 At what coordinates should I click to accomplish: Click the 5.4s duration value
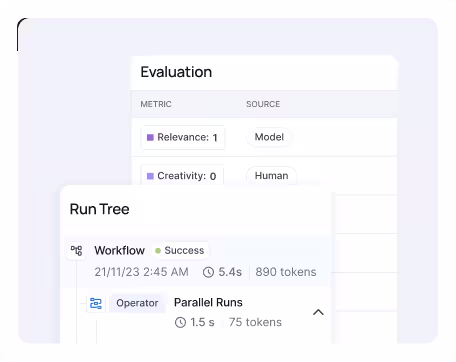tap(230, 272)
